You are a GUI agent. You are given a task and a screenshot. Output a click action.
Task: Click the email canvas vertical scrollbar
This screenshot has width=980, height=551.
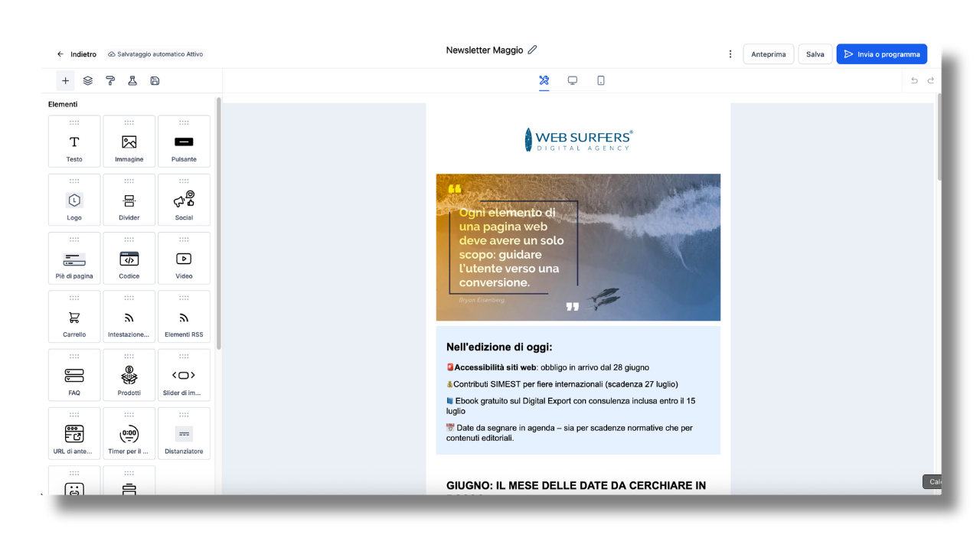pyautogui.click(x=939, y=138)
